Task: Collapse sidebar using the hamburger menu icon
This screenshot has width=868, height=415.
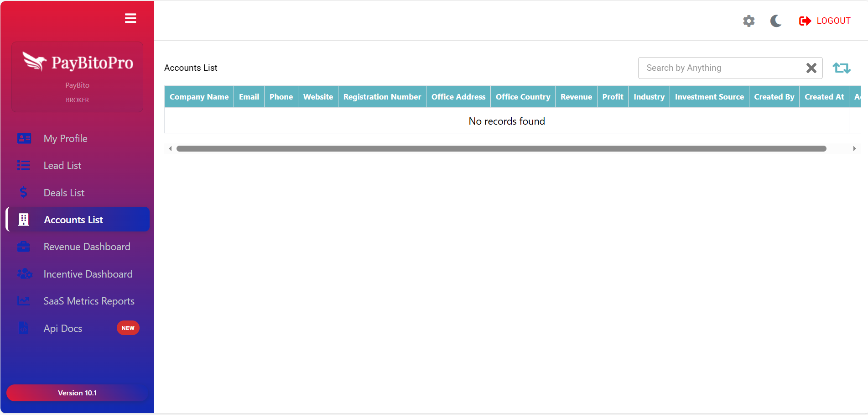Action: click(x=130, y=18)
